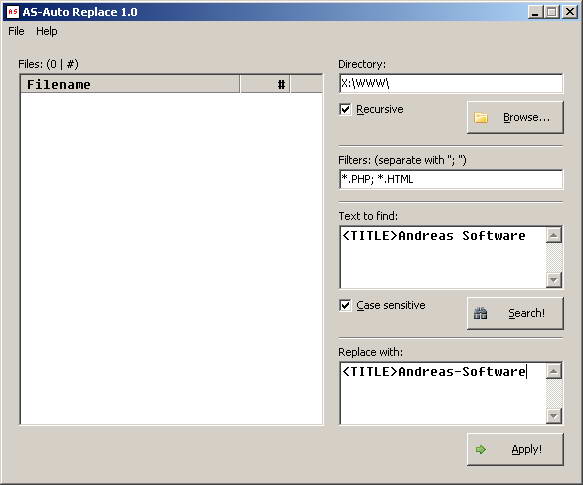Close the AS-Auto Replace window
This screenshot has width=583, height=485.
click(x=569, y=12)
